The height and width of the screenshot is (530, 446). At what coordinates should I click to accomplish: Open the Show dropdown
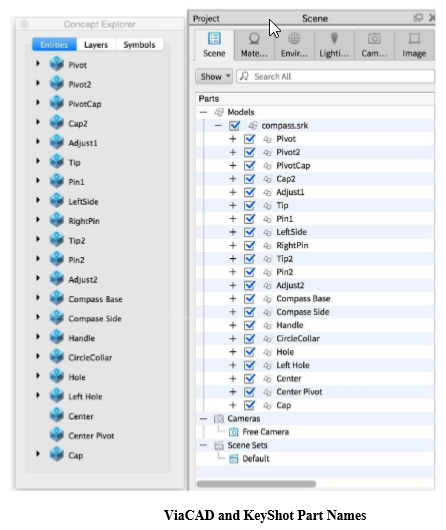tap(214, 77)
